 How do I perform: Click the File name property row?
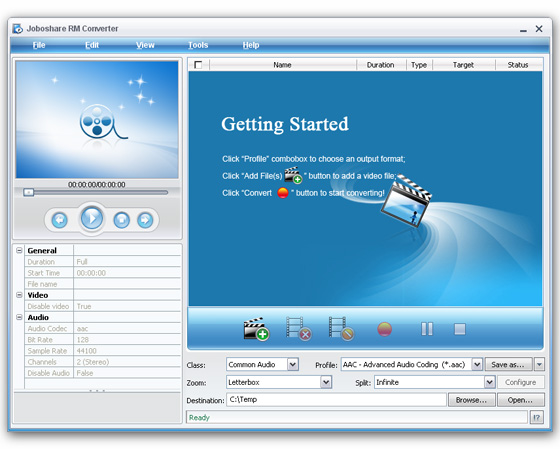[x=103, y=284]
